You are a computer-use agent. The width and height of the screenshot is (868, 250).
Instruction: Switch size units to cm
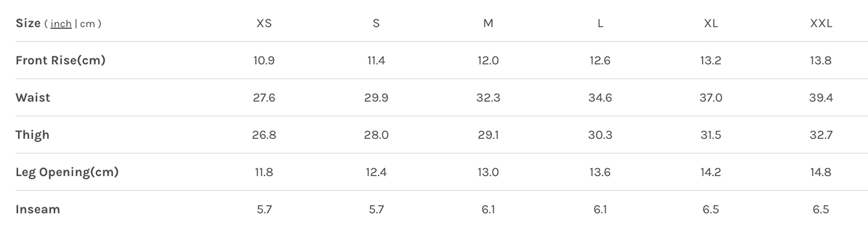88,24
